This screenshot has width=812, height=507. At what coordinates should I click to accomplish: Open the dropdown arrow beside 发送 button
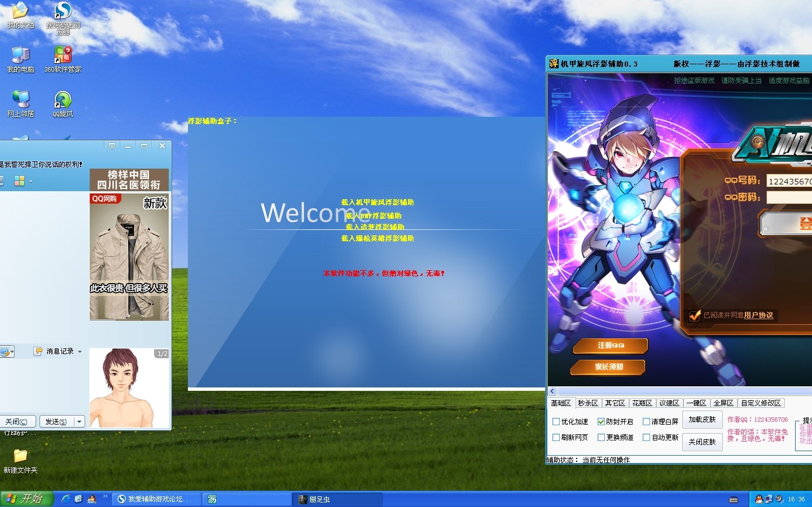point(79,421)
